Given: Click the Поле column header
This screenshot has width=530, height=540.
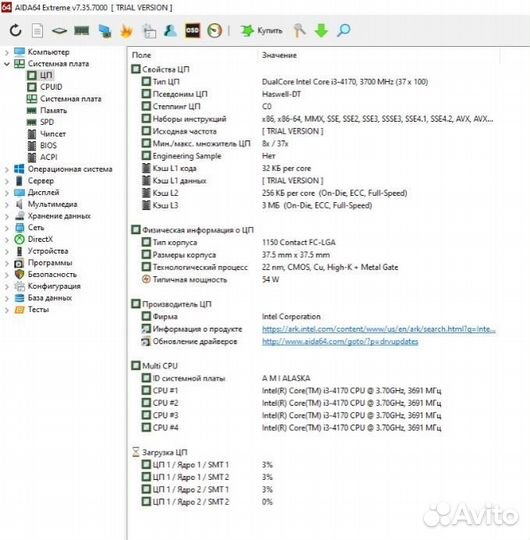Looking at the screenshot, I should click(x=142, y=55).
